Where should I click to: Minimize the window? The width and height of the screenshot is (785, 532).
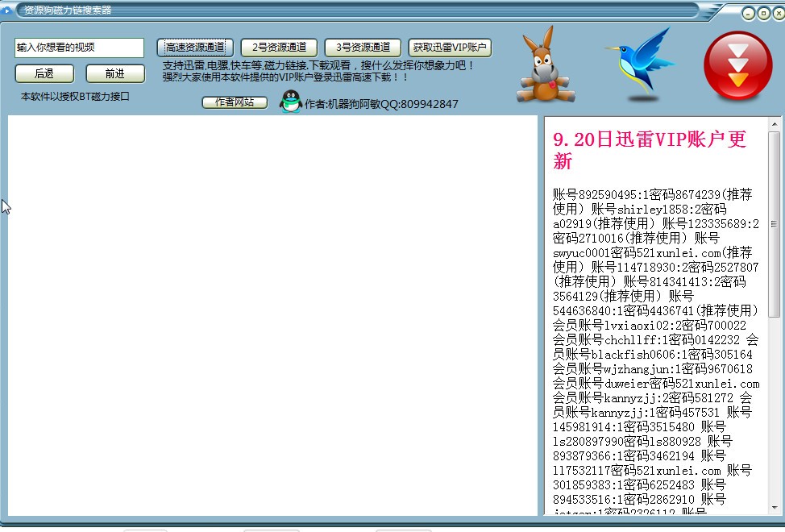pyautogui.click(x=749, y=14)
